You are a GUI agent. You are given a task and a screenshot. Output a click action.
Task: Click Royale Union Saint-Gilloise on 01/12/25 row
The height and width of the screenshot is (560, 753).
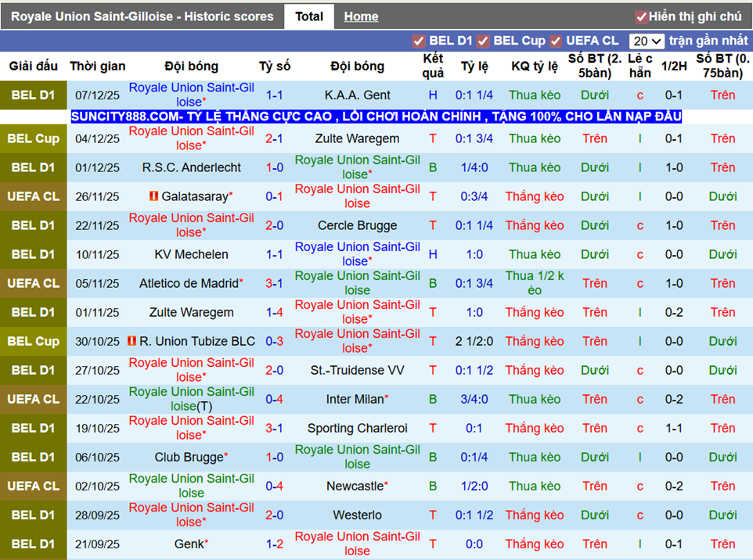[x=357, y=167]
